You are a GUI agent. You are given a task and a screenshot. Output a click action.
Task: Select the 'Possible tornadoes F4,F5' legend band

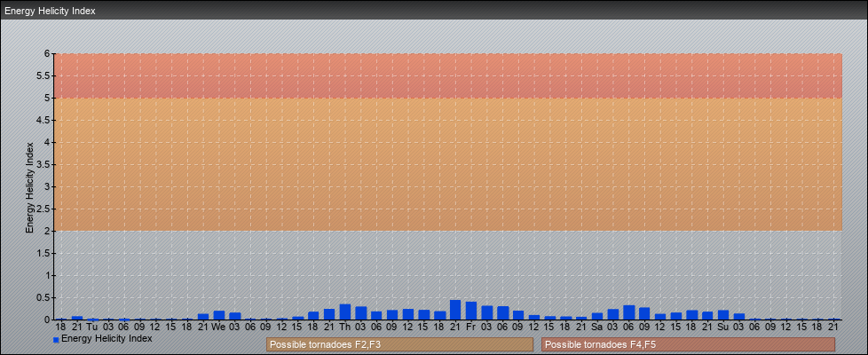[688, 344]
